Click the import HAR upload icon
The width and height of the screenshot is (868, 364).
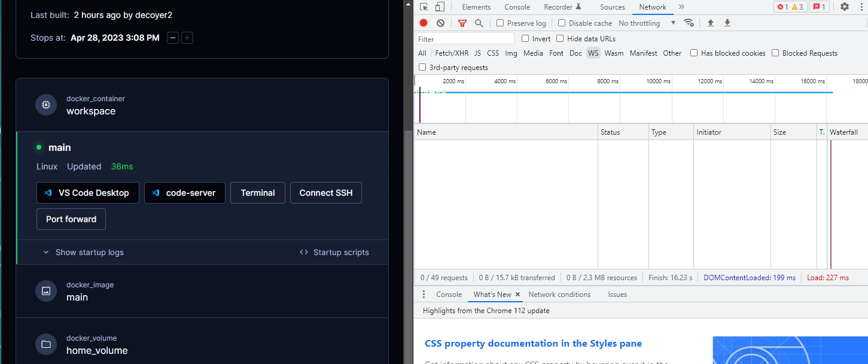pos(711,23)
